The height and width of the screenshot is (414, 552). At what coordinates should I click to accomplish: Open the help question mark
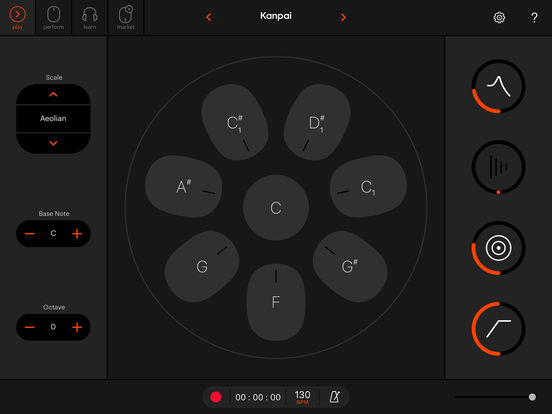point(534,17)
